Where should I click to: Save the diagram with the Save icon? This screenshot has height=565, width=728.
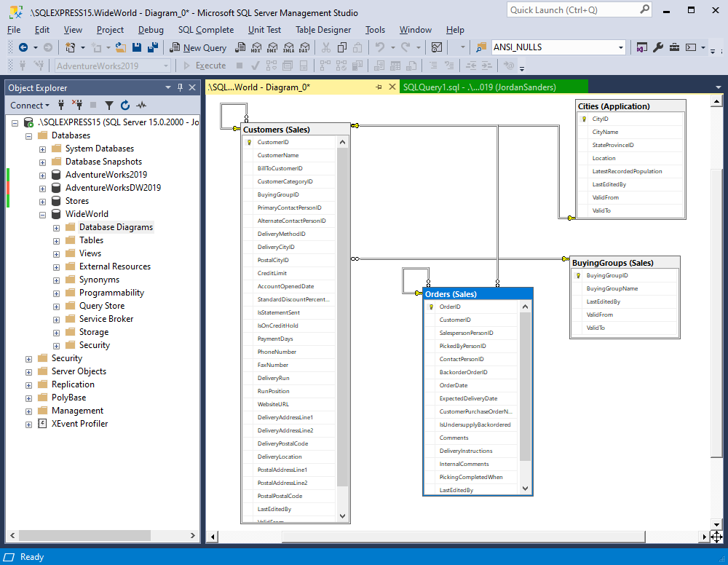(x=137, y=47)
